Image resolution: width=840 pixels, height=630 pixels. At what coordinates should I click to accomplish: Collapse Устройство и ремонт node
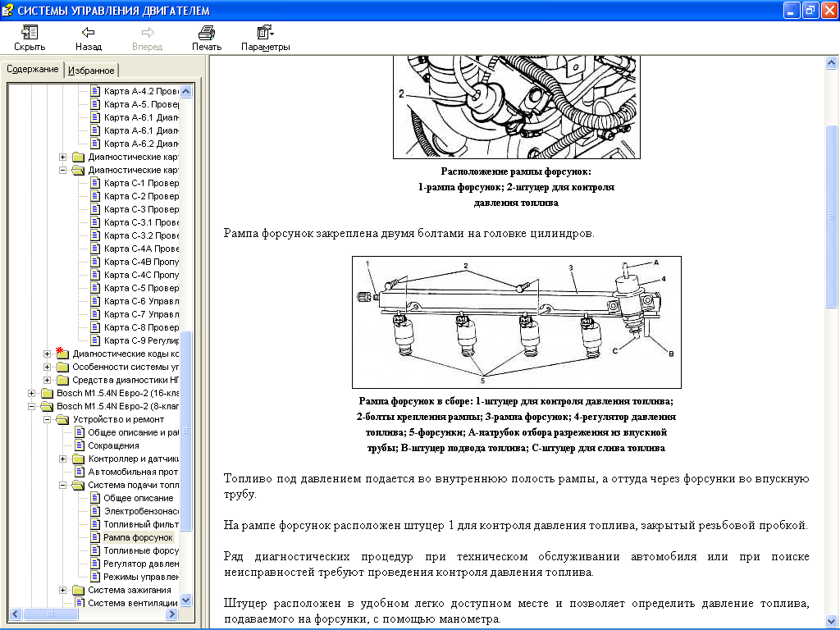47,419
